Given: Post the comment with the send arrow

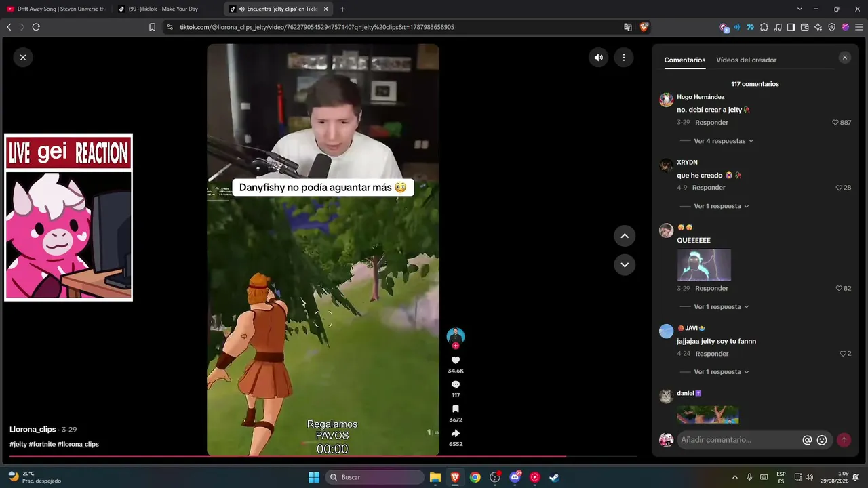Looking at the screenshot, I should [x=844, y=440].
